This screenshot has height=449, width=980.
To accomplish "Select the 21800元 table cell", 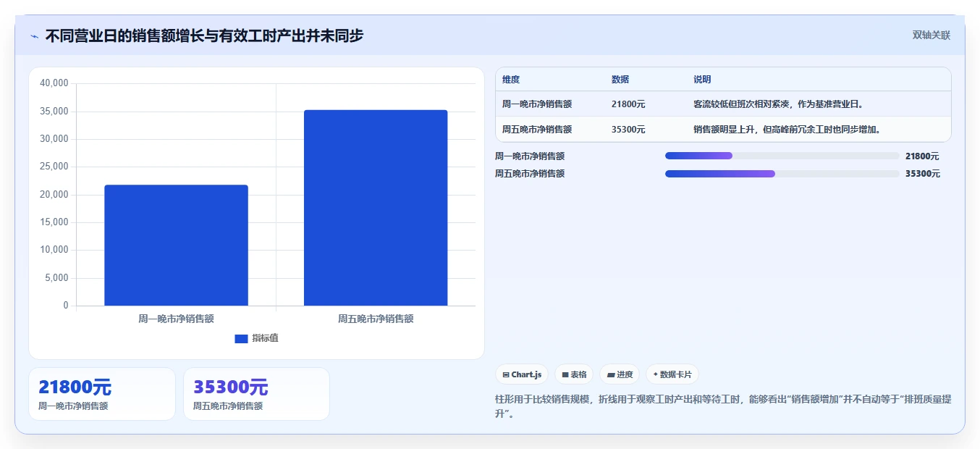I will (x=628, y=104).
